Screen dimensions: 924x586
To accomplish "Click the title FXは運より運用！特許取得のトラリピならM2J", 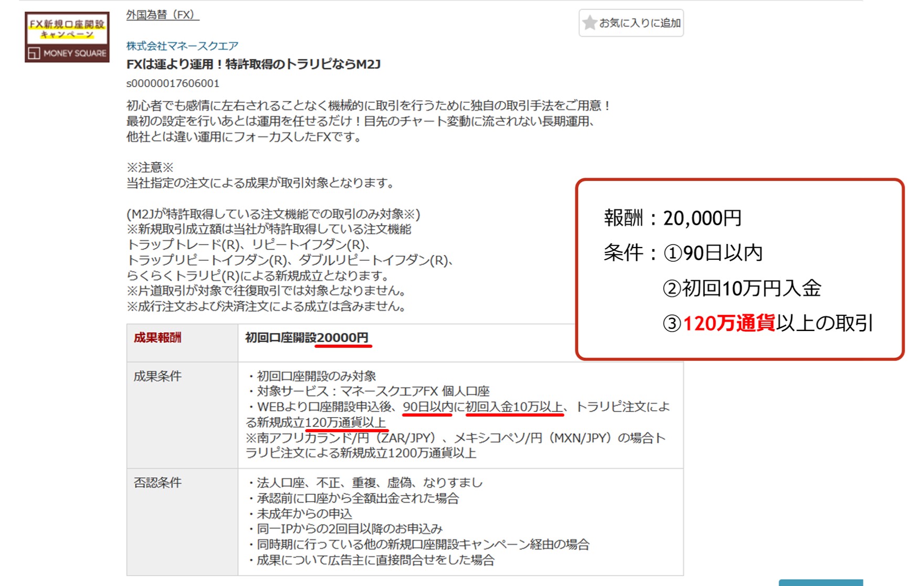I will coord(254,64).
